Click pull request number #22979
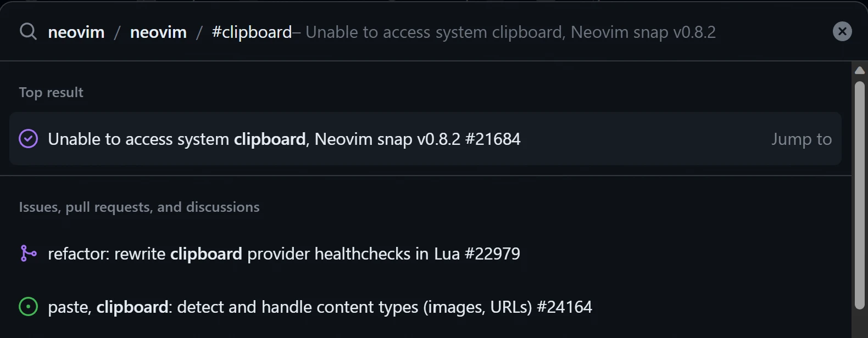Image resolution: width=868 pixels, height=338 pixels. pos(492,254)
